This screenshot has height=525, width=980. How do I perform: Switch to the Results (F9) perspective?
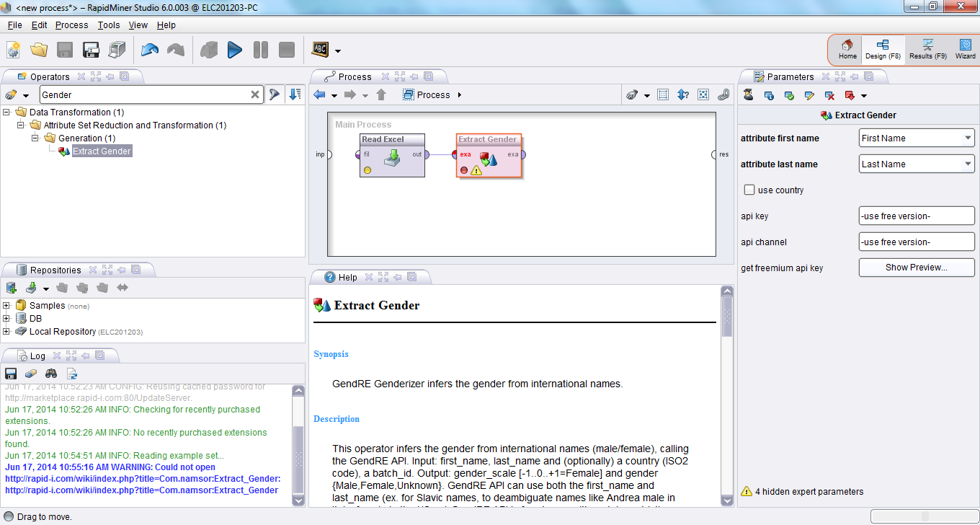click(927, 49)
